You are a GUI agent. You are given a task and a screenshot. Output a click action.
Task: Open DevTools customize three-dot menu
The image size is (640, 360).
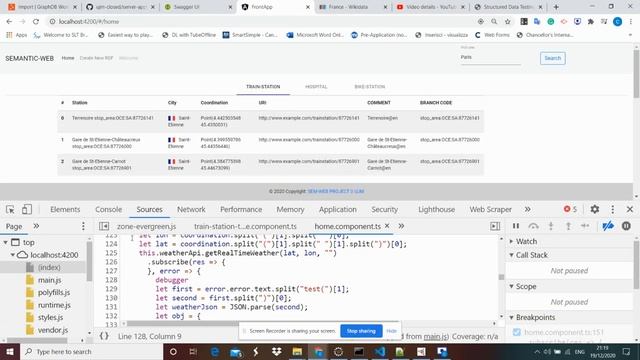click(x=613, y=209)
